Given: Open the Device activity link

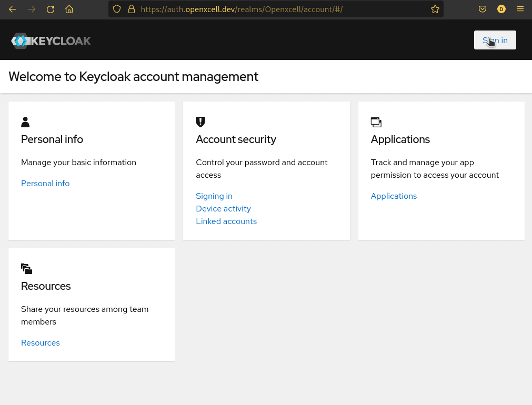Looking at the screenshot, I should coord(223,209).
